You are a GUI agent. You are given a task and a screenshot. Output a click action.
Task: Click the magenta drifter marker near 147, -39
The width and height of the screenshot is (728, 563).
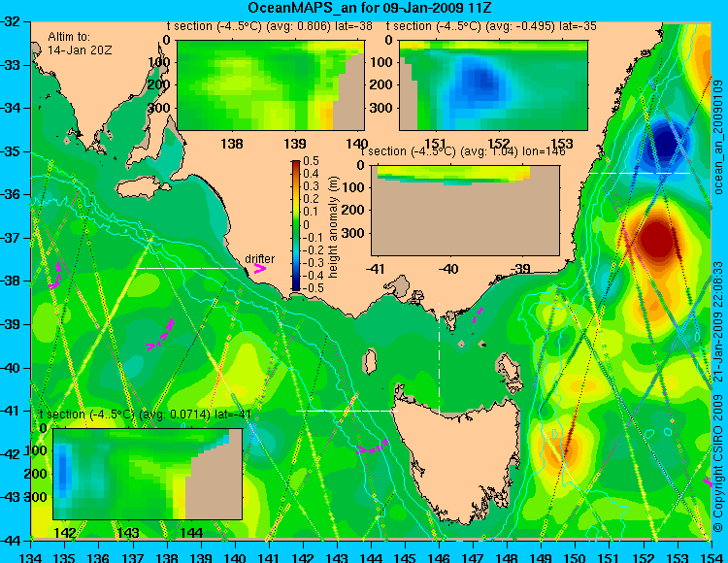(478, 315)
